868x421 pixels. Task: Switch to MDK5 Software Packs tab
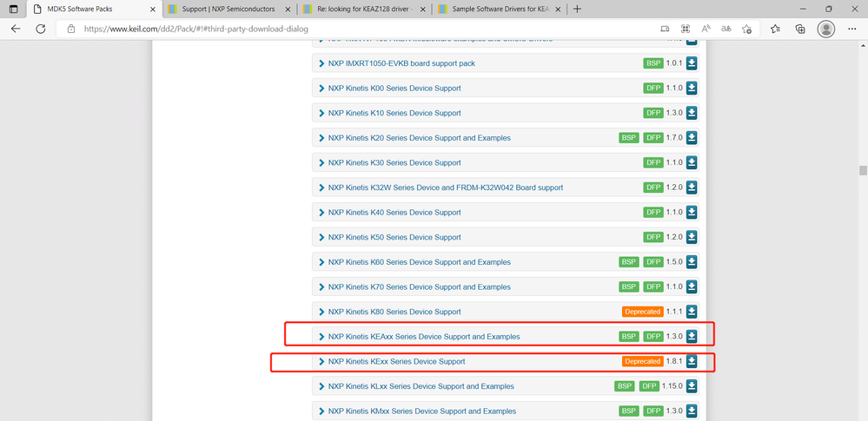(94, 9)
